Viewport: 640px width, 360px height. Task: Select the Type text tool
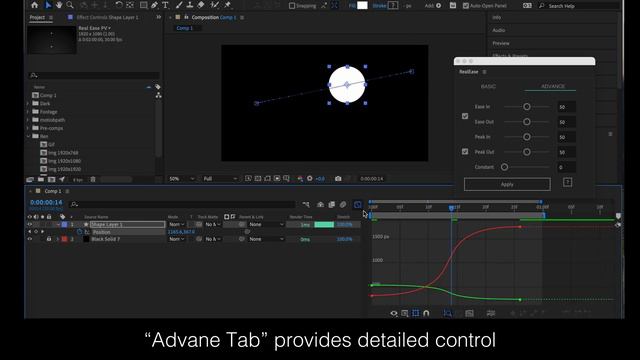pos(165,5)
